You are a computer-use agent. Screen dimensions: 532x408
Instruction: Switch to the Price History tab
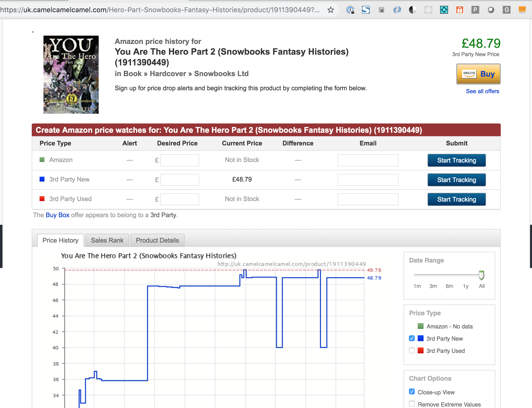[x=60, y=240]
